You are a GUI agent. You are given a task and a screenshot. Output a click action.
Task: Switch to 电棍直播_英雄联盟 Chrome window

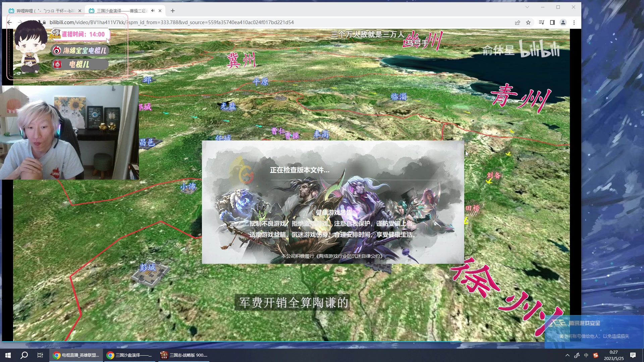coord(76,355)
